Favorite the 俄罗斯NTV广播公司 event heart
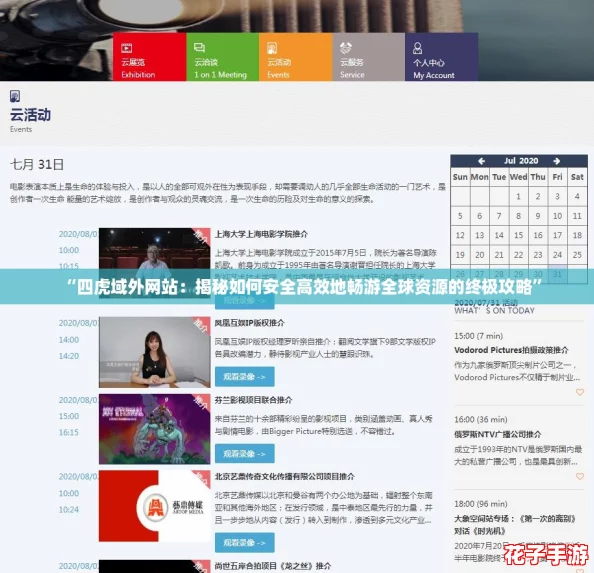The width and height of the screenshot is (594, 573). (580, 476)
